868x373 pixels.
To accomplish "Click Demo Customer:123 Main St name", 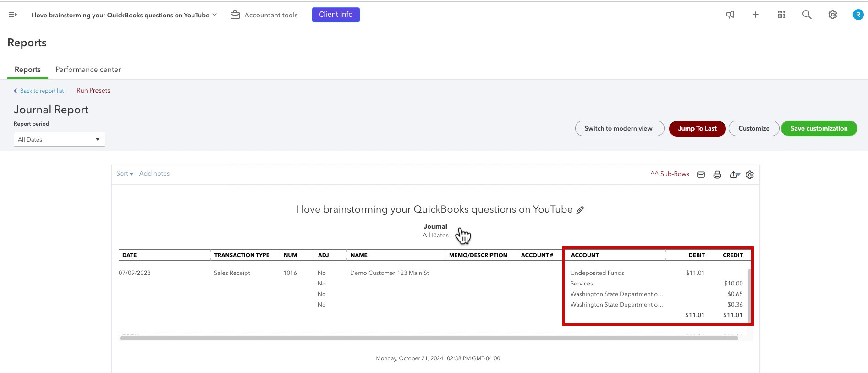I will coord(390,273).
